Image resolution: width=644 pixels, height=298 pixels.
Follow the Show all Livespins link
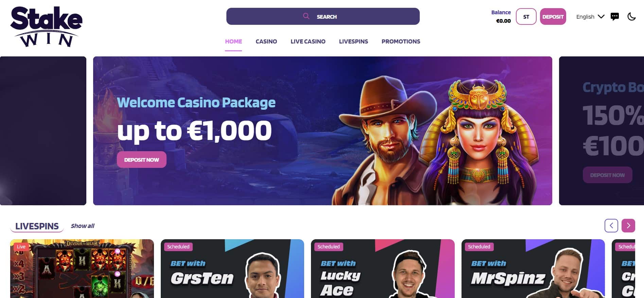point(83,226)
